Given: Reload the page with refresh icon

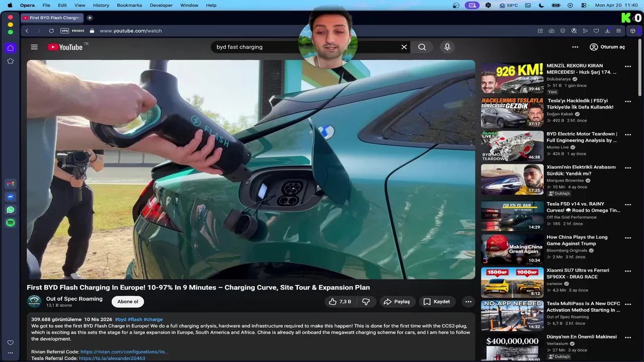Looking at the screenshot, I should [51, 31].
